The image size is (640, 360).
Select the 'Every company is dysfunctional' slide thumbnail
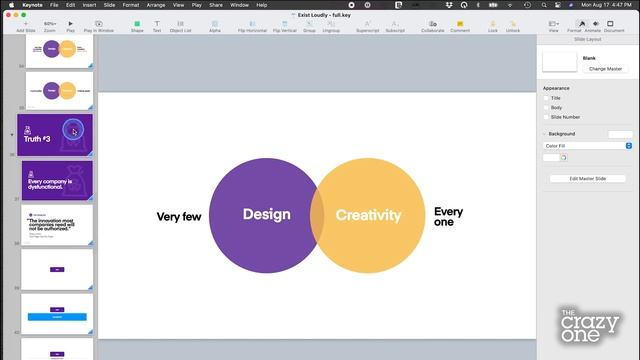[x=57, y=180]
